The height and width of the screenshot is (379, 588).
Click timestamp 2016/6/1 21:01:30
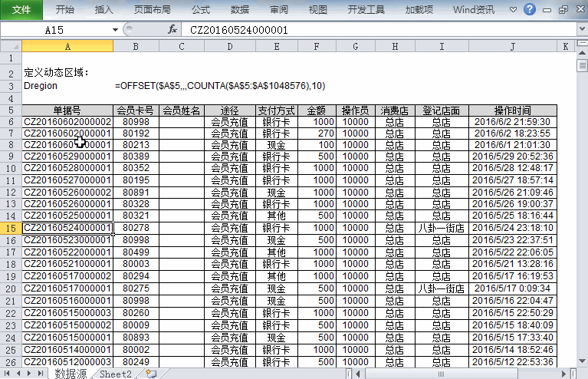pyautogui.click(x=513, y=145)
